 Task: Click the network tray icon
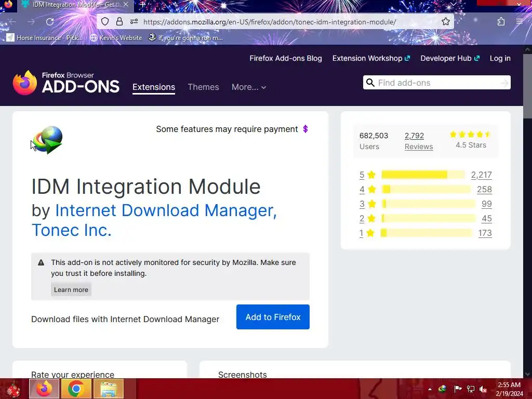click(x=471, y=389)
